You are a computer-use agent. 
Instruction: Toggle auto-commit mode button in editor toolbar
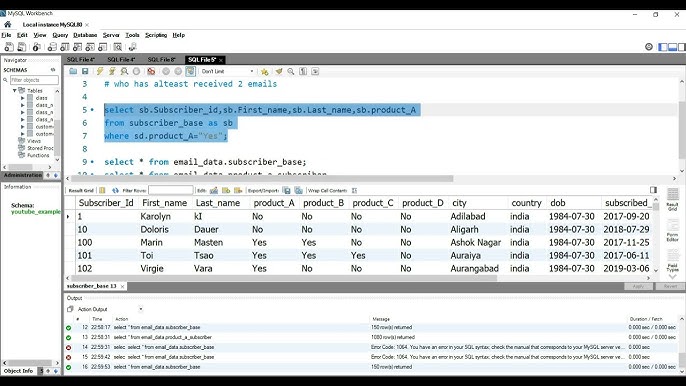tap(190, 71)
